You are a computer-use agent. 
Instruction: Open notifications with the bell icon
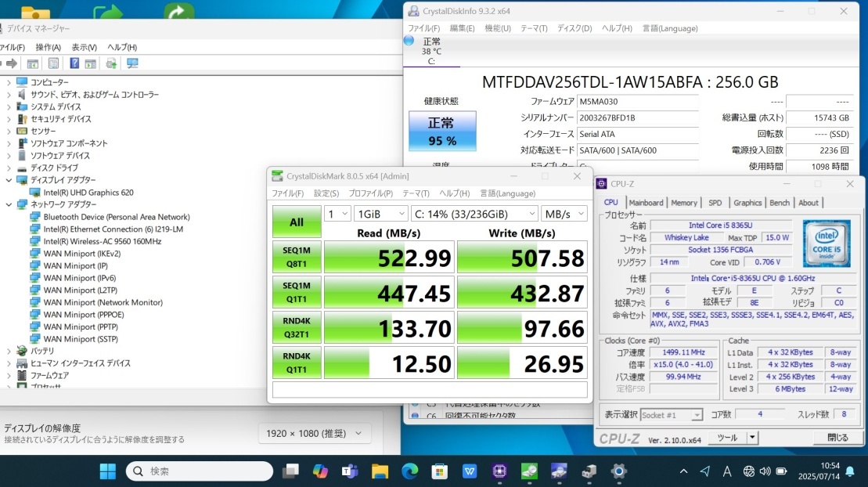[850, 471]
